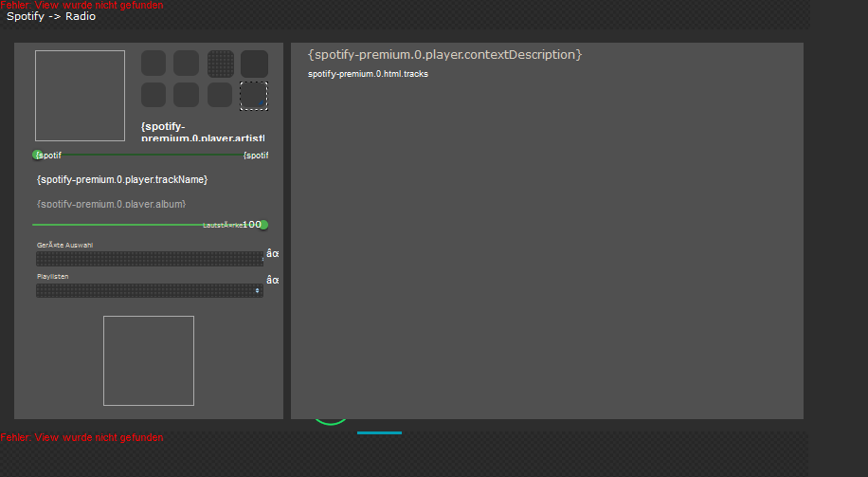
Task: Click the Spotify -> Radio label
Action: (51, 17)
